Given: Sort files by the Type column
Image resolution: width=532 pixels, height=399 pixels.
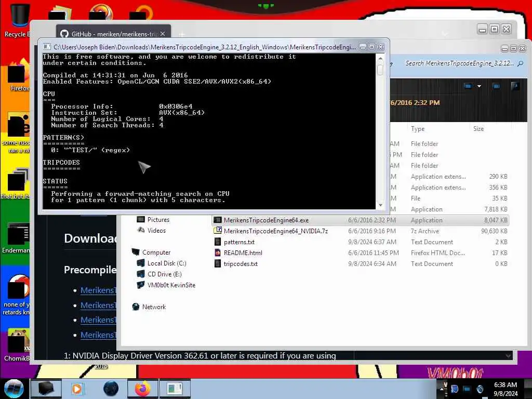Looking at the screenshot, I should click(418, 129).
